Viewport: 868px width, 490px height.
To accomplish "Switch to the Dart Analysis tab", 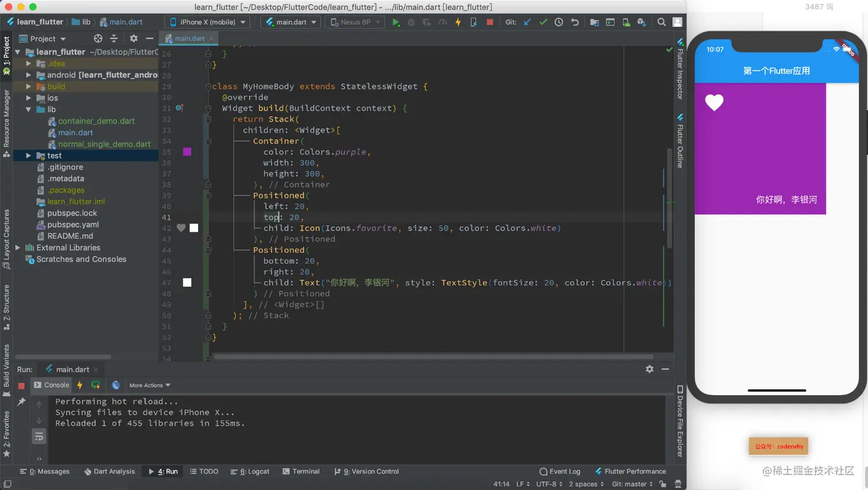I will coord(109,472).
